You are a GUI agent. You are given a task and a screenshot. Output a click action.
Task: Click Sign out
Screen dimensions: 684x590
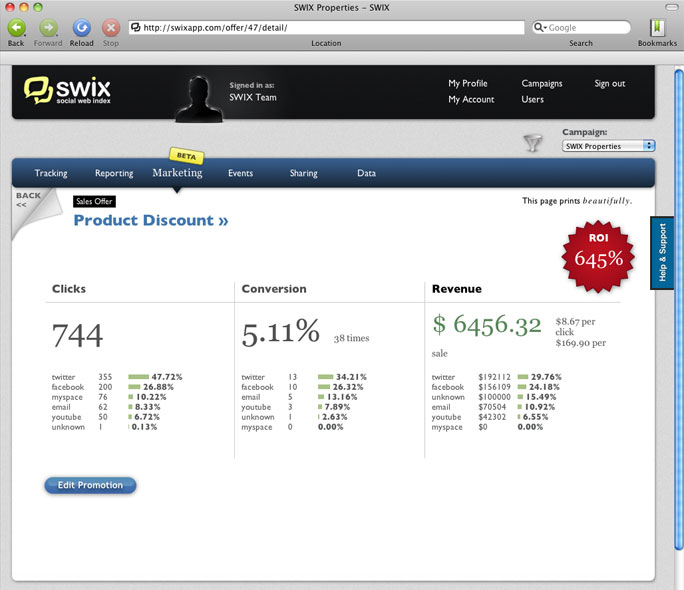609,83
